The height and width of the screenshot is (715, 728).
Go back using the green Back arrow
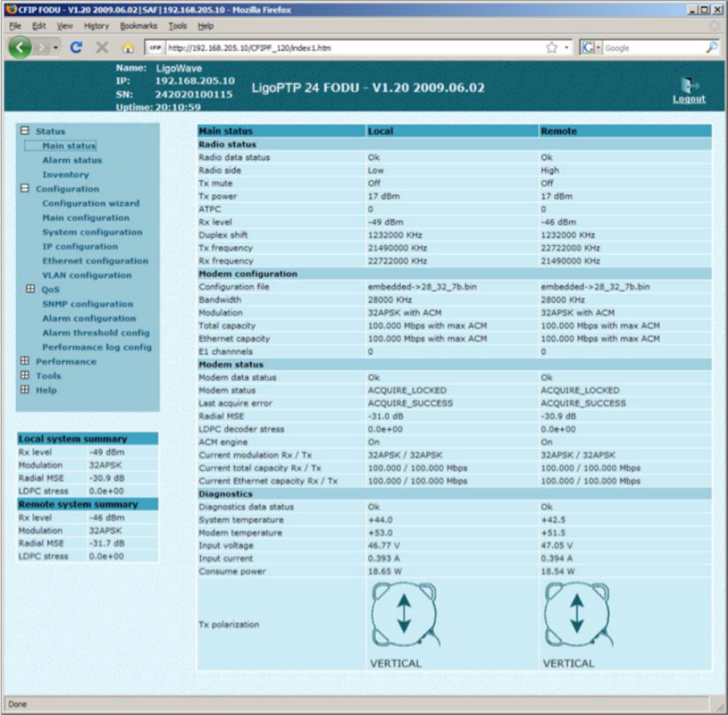pyautogui.click(x=20, y=47)
